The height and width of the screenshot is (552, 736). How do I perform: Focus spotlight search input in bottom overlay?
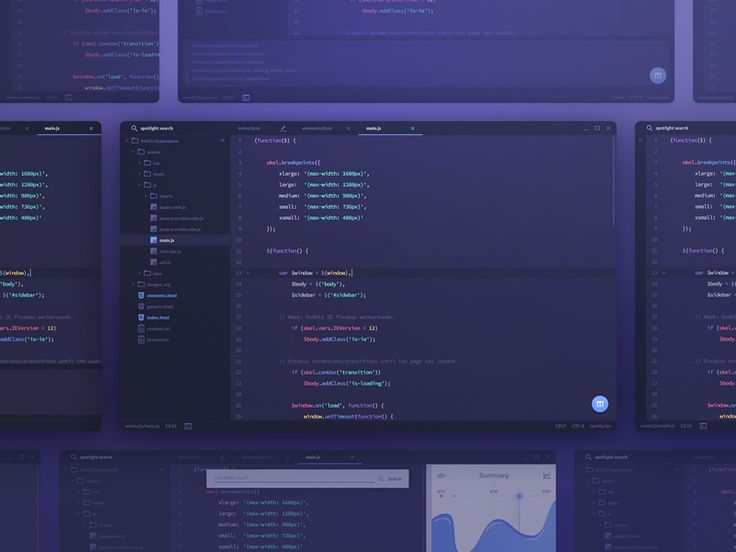click(294, 478)
